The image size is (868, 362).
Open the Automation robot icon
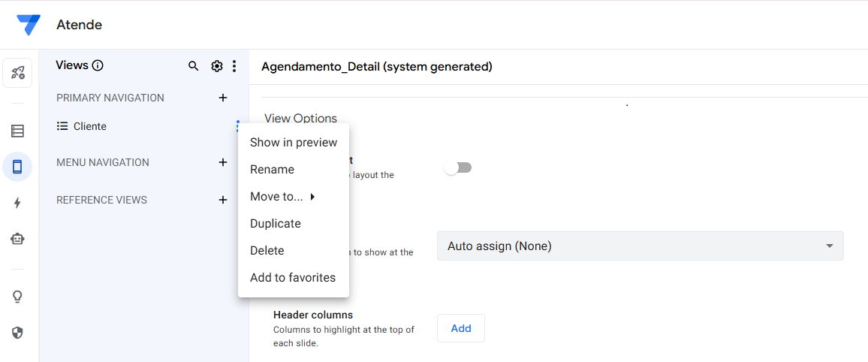(17, 239)
